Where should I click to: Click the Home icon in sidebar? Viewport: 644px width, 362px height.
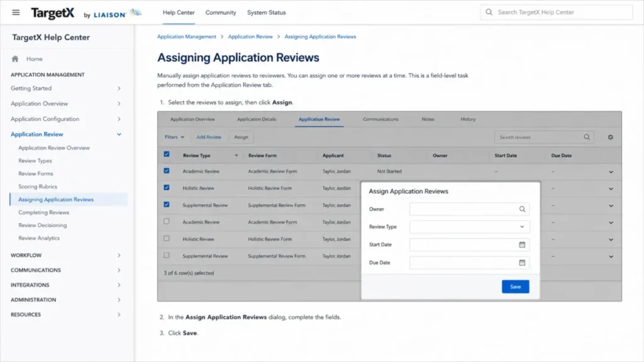[15, 59]
